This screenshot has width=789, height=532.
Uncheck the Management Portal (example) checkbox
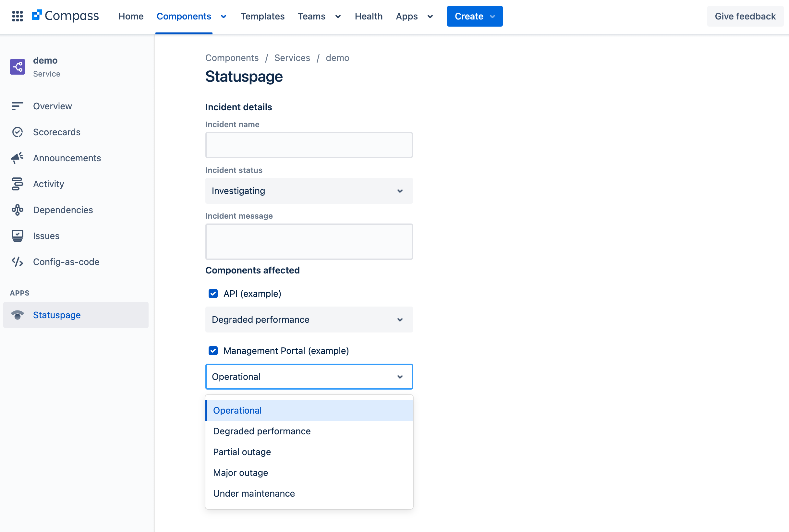click(x=213, y=350)
